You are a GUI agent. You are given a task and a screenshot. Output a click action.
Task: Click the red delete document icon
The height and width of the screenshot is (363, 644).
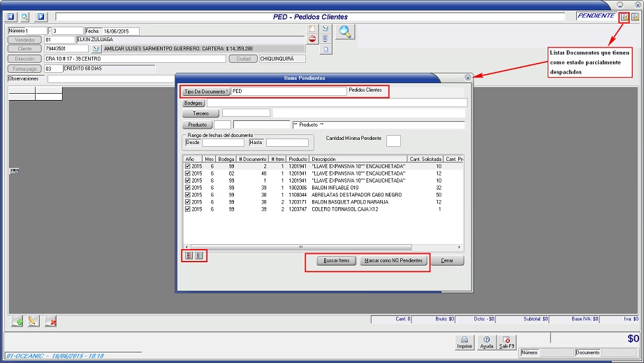313,40
